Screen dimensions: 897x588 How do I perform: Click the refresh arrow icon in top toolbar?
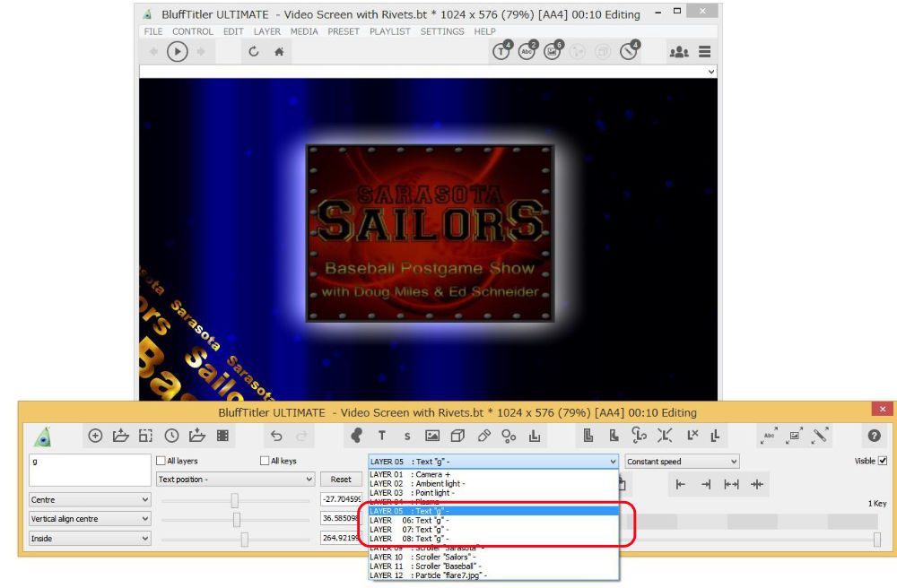(x=254, y=52)
